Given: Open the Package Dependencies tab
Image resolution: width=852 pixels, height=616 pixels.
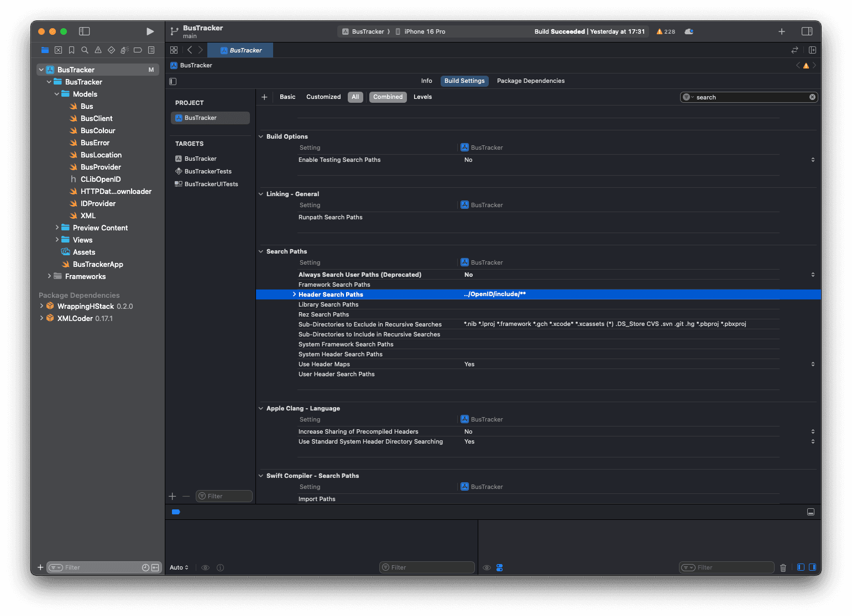Looking at the screenshot, I should click(x=531, y=81).
